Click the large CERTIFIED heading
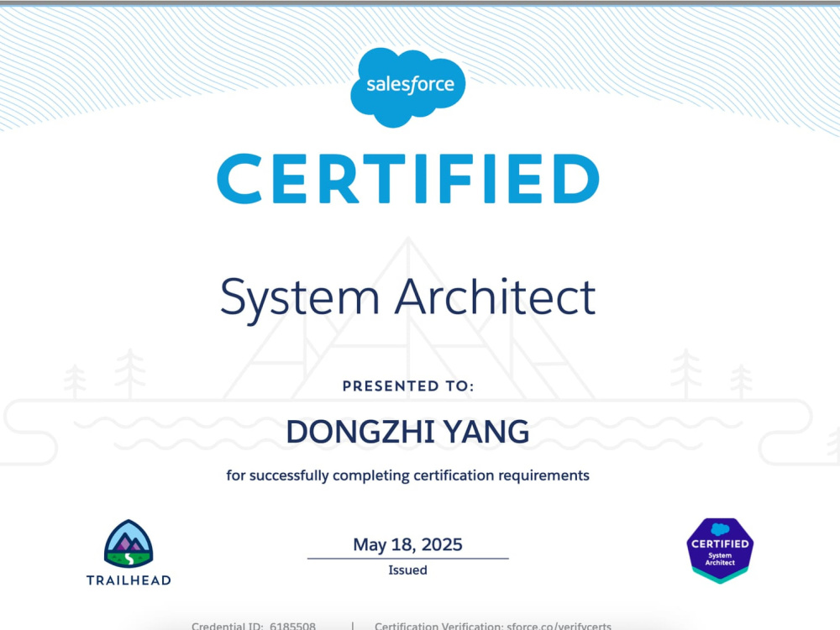The height and width of the screenshot is (630, 840). pos(407,179)
